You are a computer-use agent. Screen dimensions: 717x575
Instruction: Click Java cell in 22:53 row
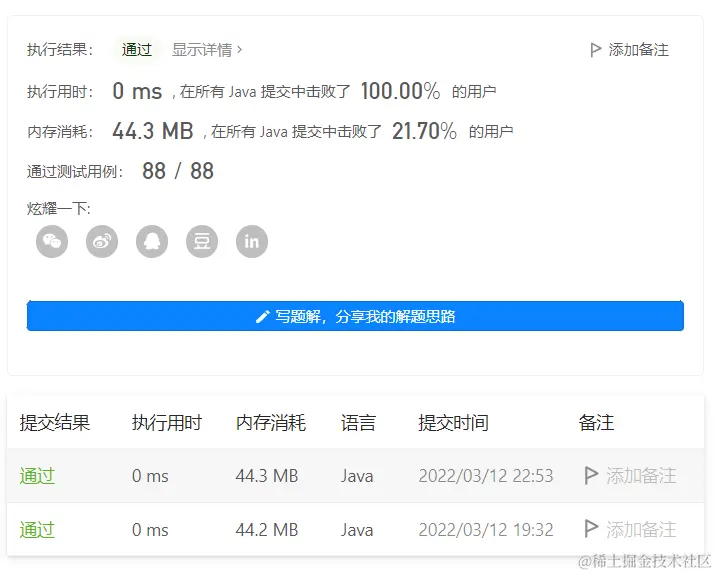[357, 476]
